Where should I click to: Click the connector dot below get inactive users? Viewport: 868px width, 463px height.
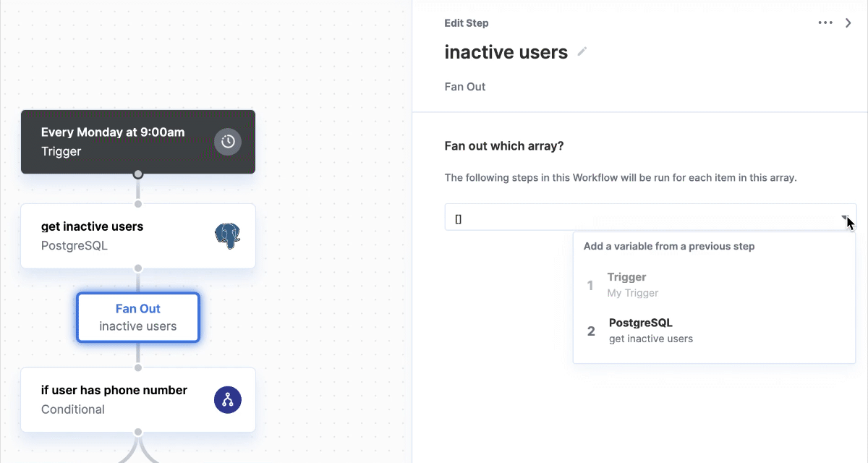coord(138,268)
